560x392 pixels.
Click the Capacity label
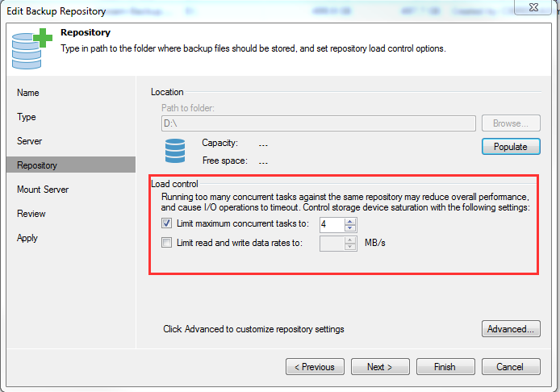click(219, 143)
